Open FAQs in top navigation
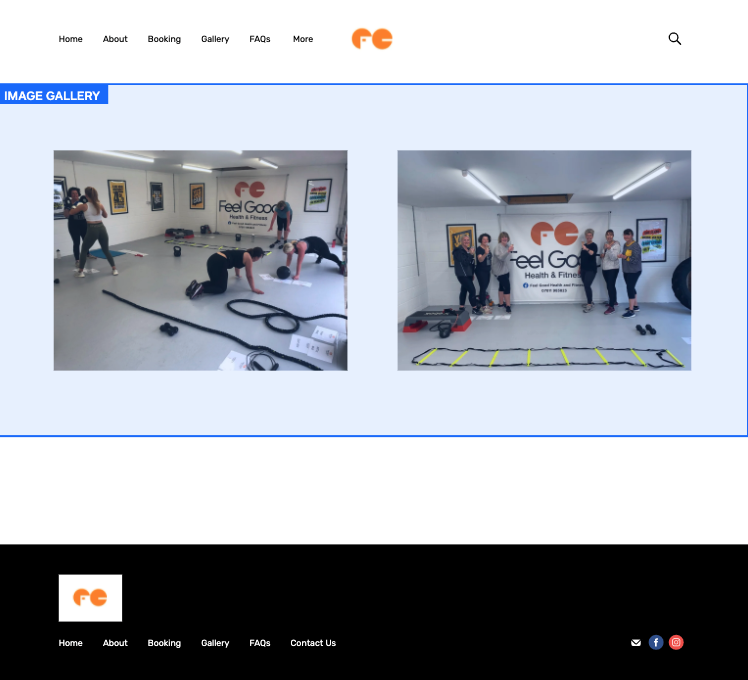 (x=260, y=39)
